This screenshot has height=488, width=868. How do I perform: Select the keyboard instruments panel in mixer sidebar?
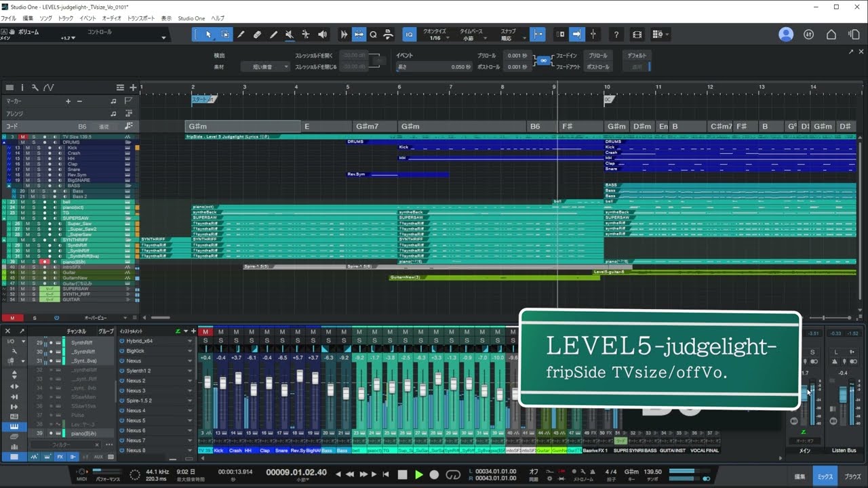(14, 427)
